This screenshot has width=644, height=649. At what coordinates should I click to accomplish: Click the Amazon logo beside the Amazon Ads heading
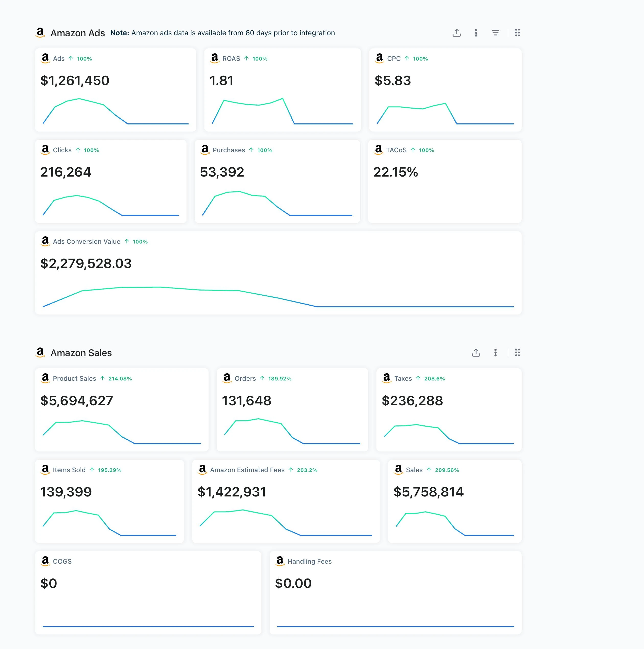(x=40, y=33)
